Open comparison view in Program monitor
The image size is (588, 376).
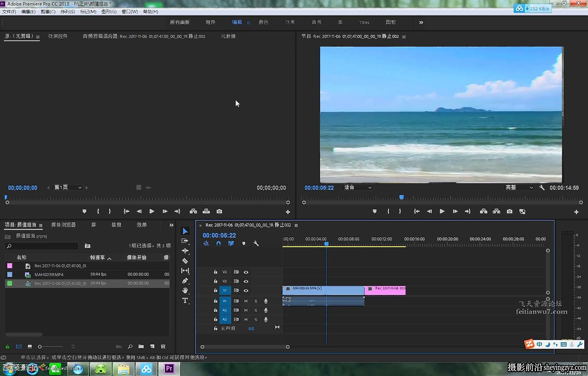[522, 211]
